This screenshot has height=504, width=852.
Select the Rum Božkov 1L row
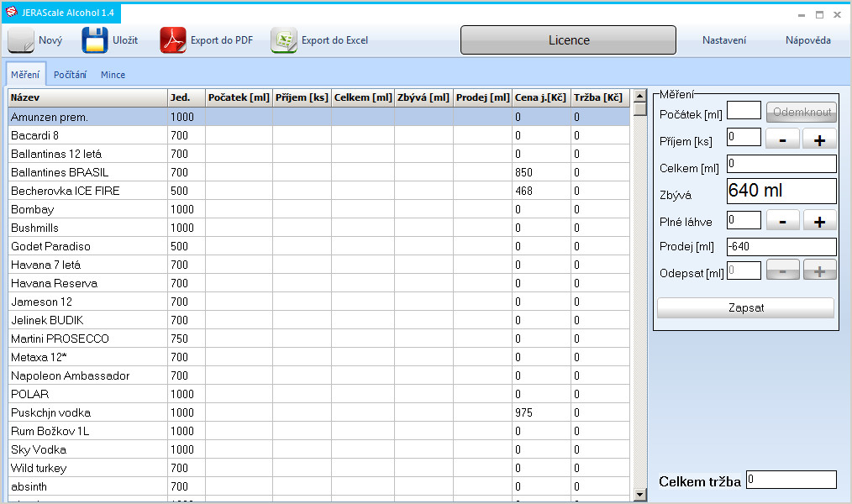coord(319,431)
